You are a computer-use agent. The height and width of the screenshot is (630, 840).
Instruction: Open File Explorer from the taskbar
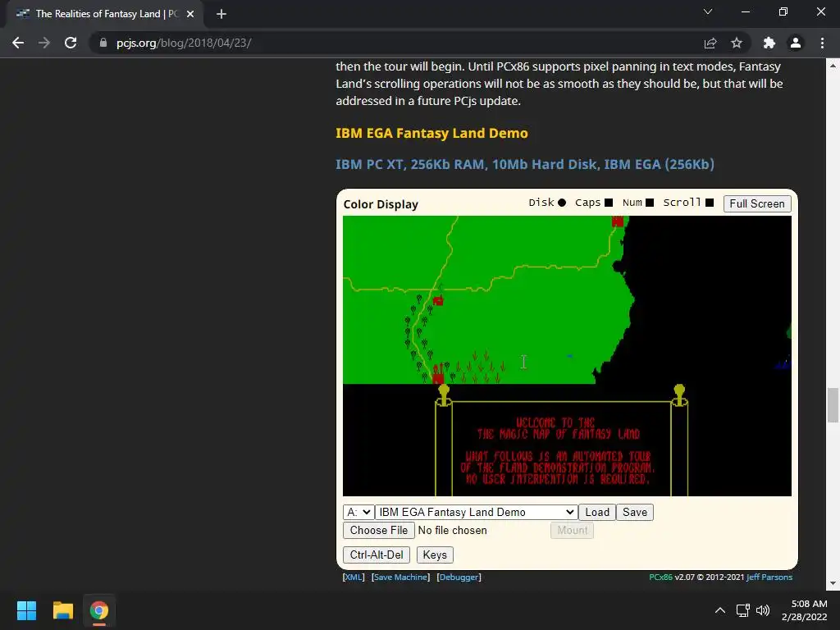[62, 610]
